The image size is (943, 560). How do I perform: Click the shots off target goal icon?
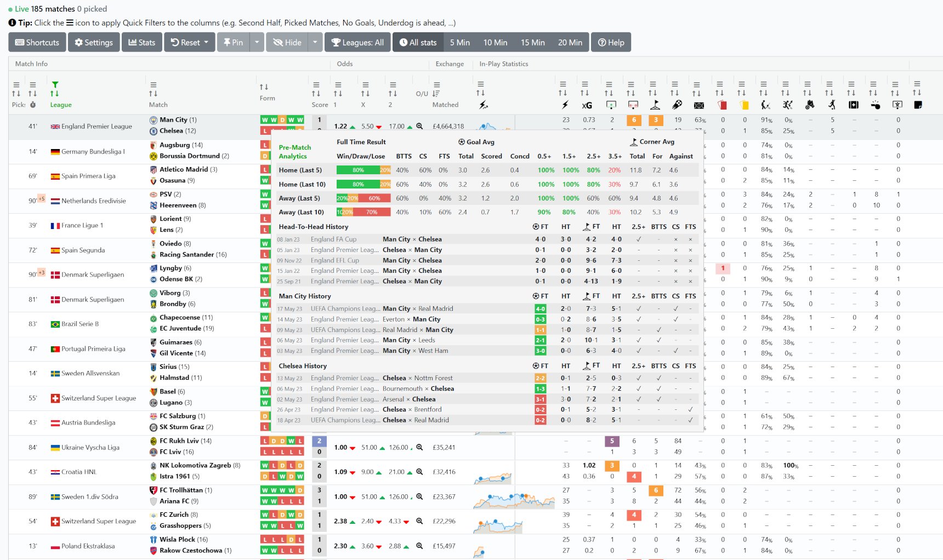point(633,105)
